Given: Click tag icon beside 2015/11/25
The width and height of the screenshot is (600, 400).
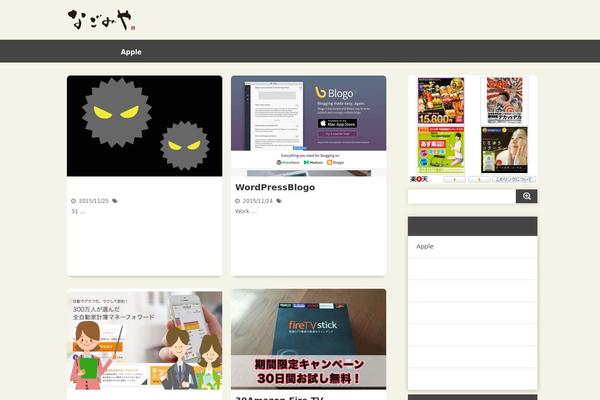Looking at the screenshot, I should click(x=115, y=201).
